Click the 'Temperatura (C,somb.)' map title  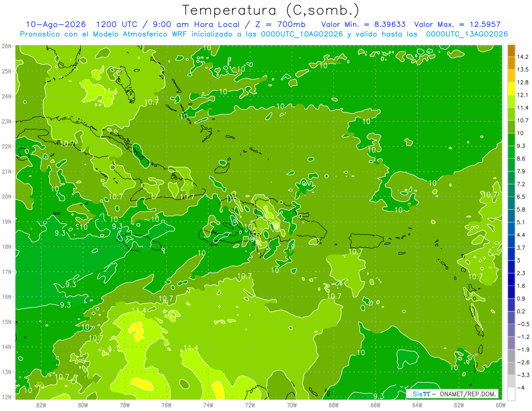(x=271, y=10)
